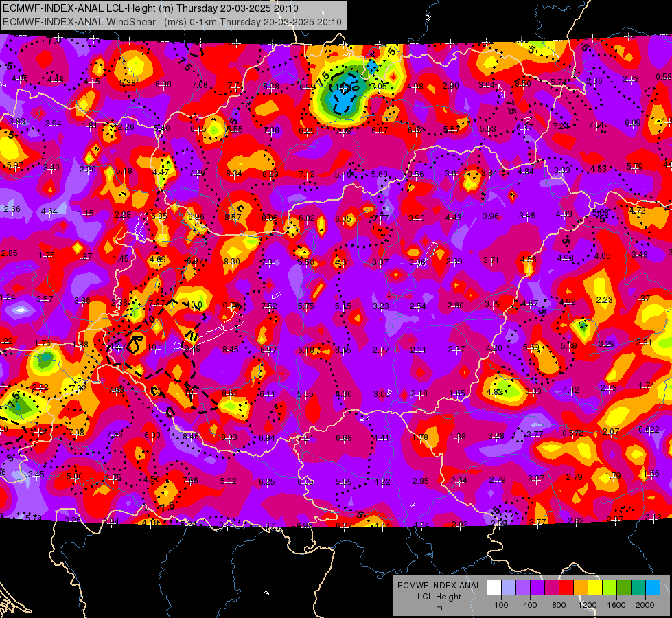The height and width of the screenshot is (618, 672).
Task: Click the 400 legend tick label
Action: point(530,605)
